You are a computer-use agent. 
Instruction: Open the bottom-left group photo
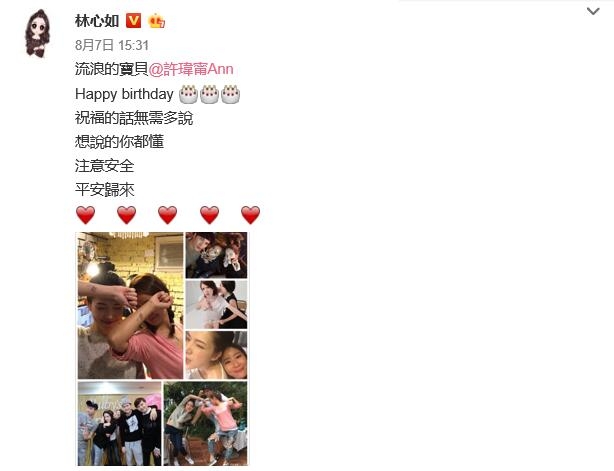click(x=119, y=423)
